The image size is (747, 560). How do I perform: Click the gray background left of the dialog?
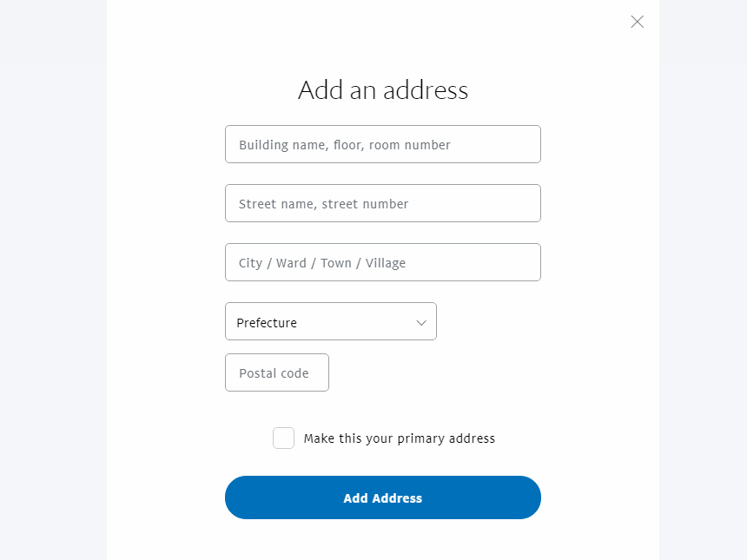[52, 278]
